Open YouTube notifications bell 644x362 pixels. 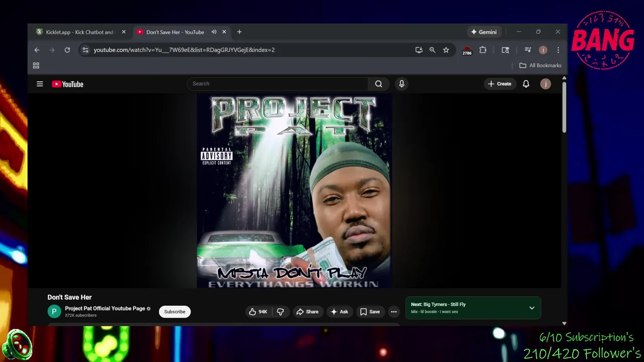(x=526, y=84)
